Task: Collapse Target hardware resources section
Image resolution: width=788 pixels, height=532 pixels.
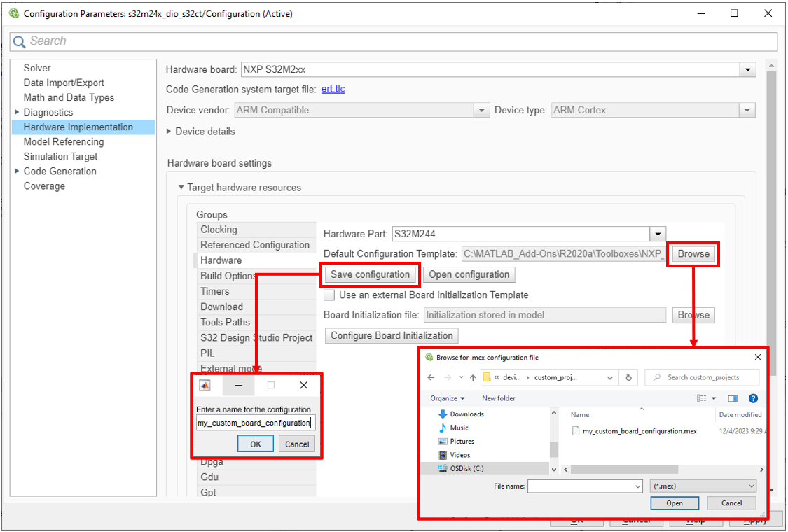Action: pos(181,187)
